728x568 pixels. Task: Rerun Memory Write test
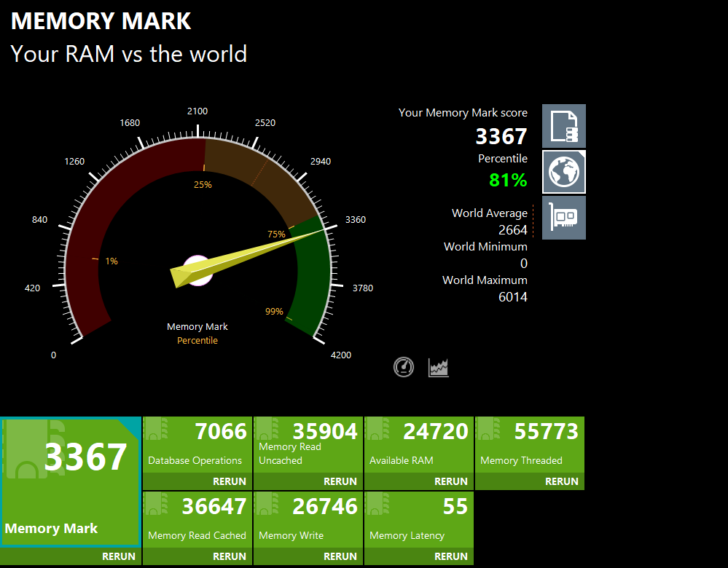(340, 556)
